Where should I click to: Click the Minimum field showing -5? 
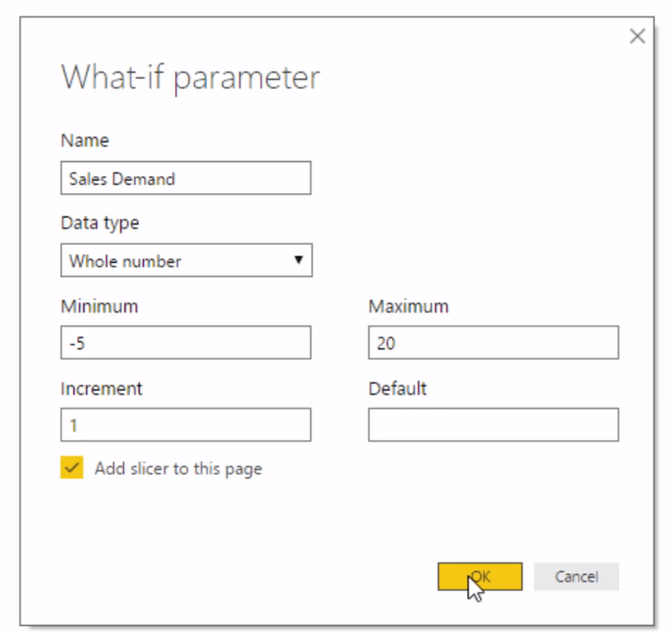click(186, 342)
